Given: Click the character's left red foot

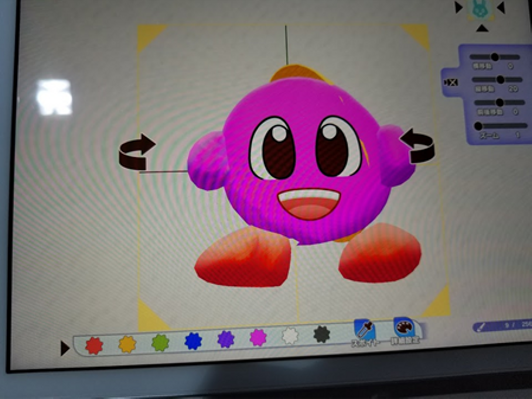Looking at the screenshot, I should [243, 256].
